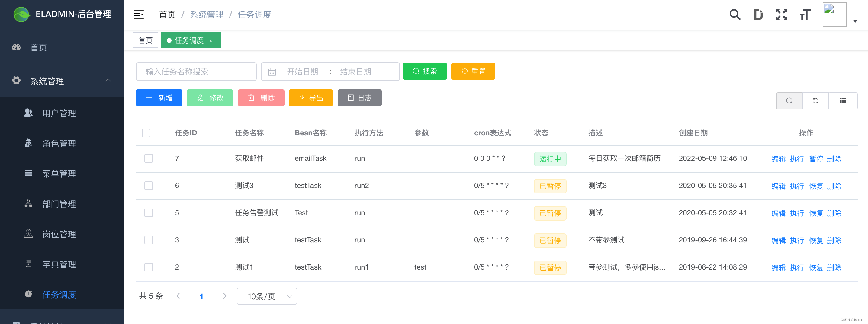Sort by the 创建日期 column header
The image size is (868, 324).
693,133
